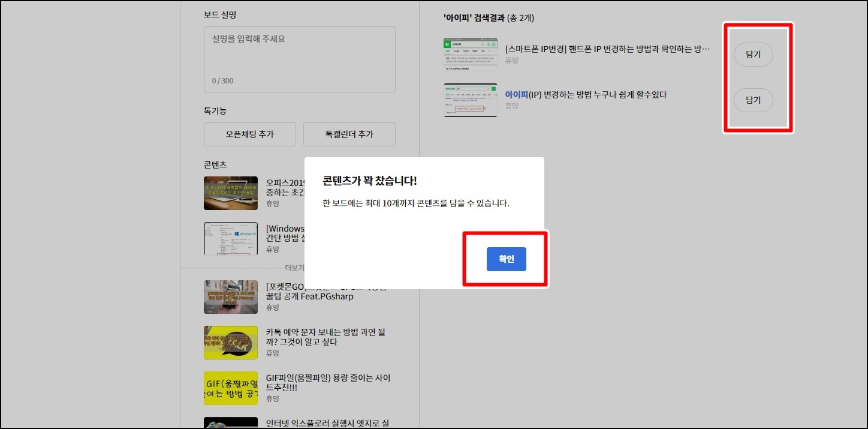Open the Windows content item thumbnail
This screenshot has width=868, height=429.
231,238
